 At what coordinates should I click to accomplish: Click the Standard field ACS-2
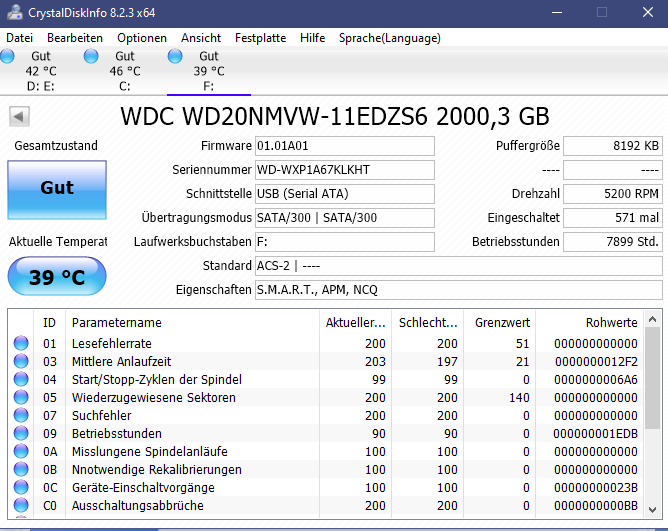click(459, 266)
